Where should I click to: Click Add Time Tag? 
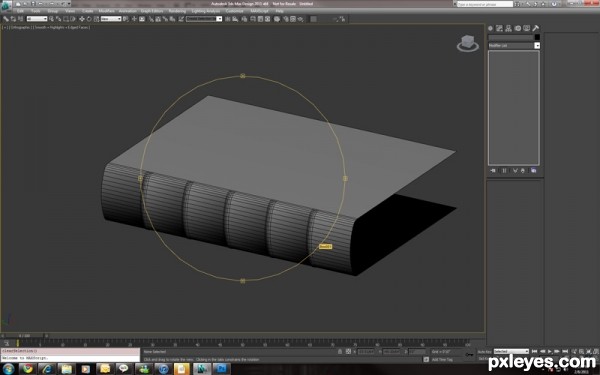(442, 359)
